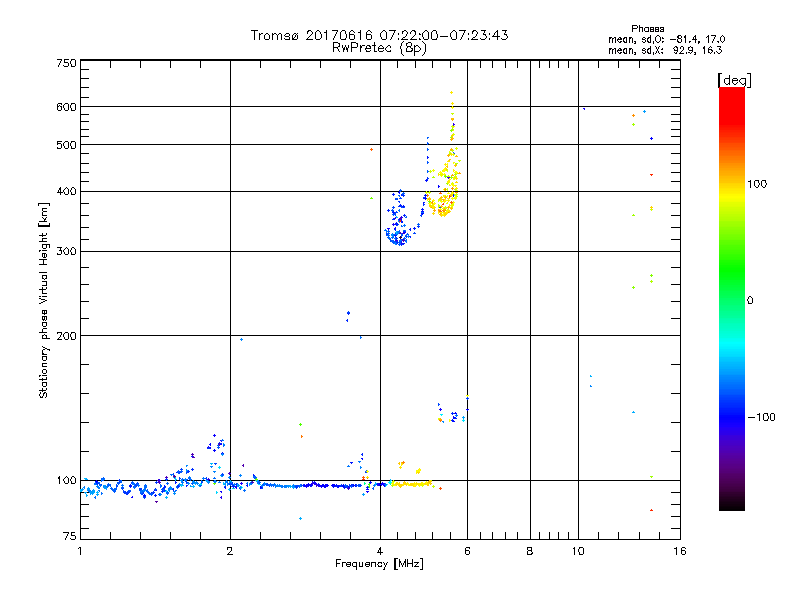The width and height of the screenshot is (800, 600).
Task: Click the x-axis tick label '1'
Action: pos(80,551)
